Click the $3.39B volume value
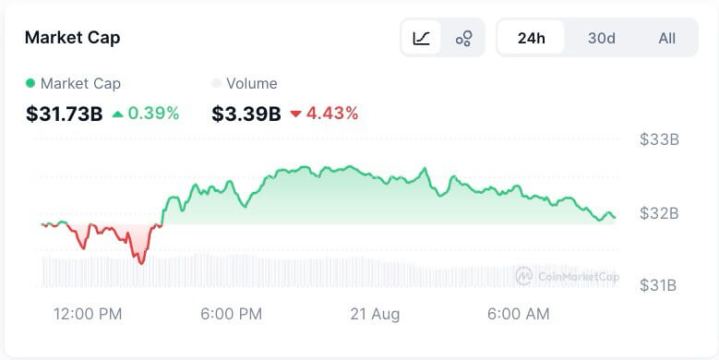 click(x=246, y=114)
